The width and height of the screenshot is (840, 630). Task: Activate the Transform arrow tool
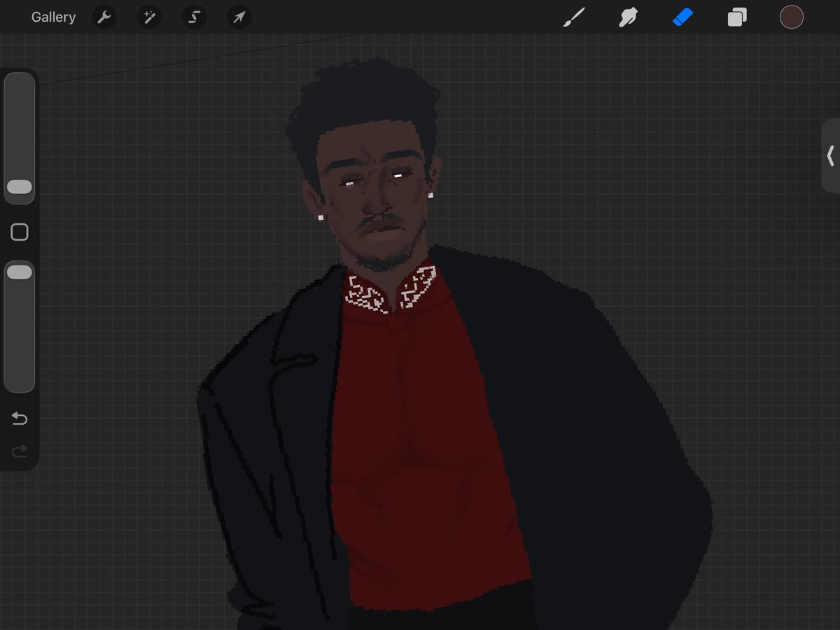[x=239, y=17]
